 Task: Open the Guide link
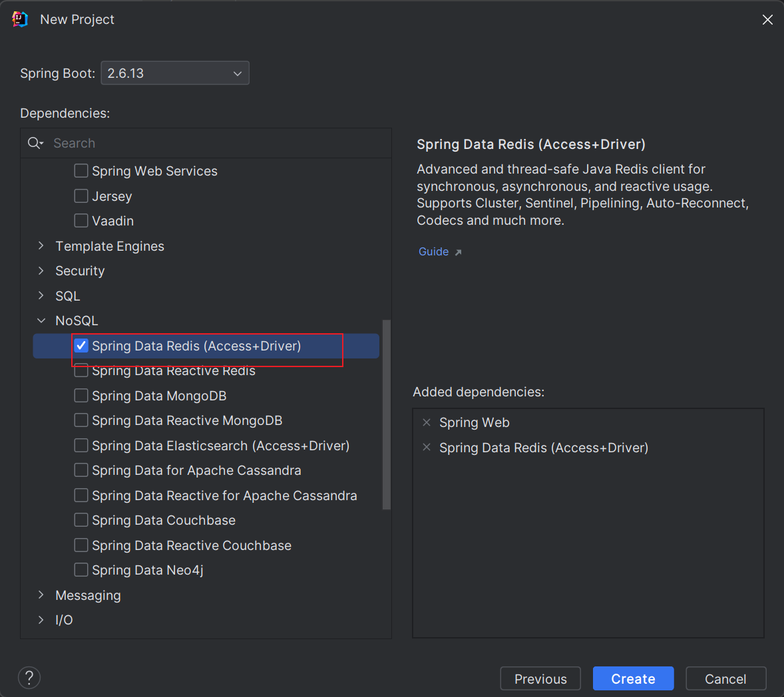click(433, 252)
